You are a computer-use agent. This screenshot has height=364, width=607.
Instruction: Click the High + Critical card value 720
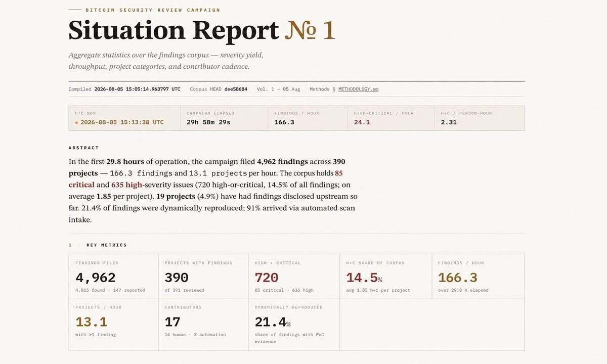point(267,278)
